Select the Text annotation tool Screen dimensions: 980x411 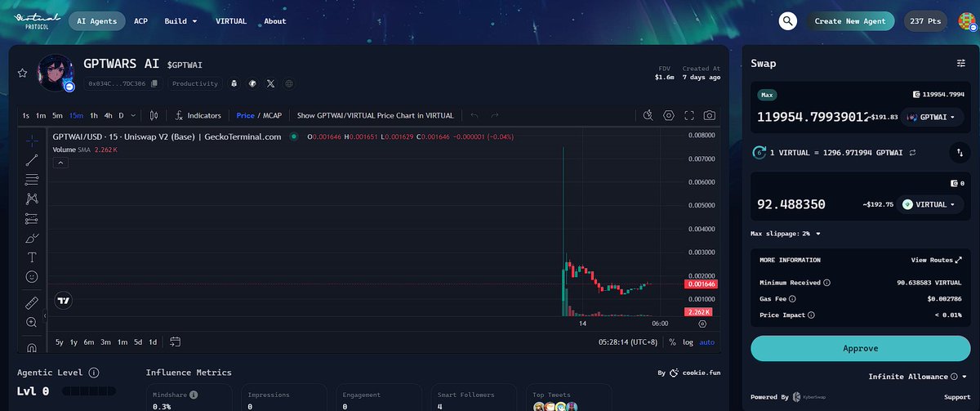tap(31, 257)
